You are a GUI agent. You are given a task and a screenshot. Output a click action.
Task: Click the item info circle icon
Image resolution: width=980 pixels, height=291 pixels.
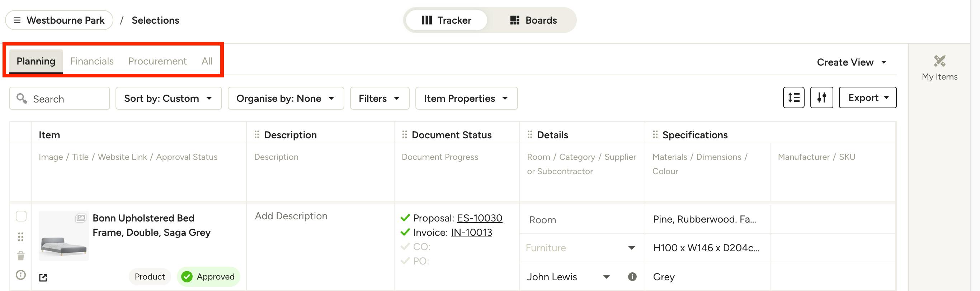pos(21,275)
